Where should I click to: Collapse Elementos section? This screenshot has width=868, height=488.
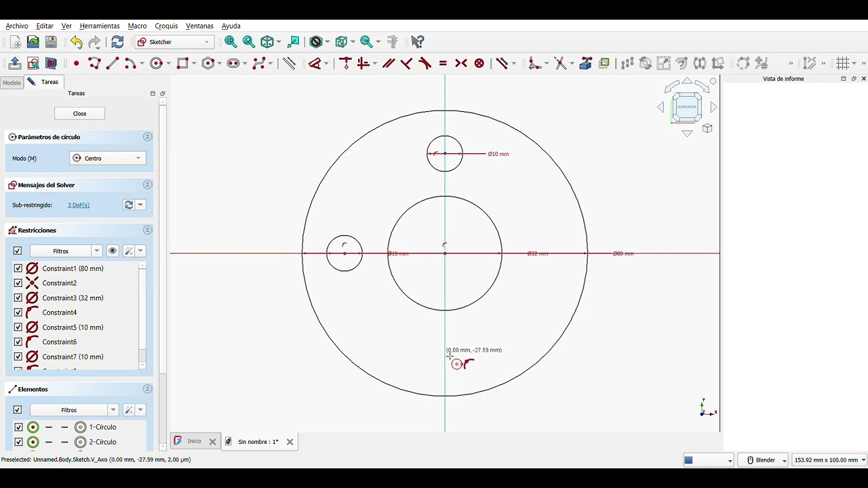147,389
